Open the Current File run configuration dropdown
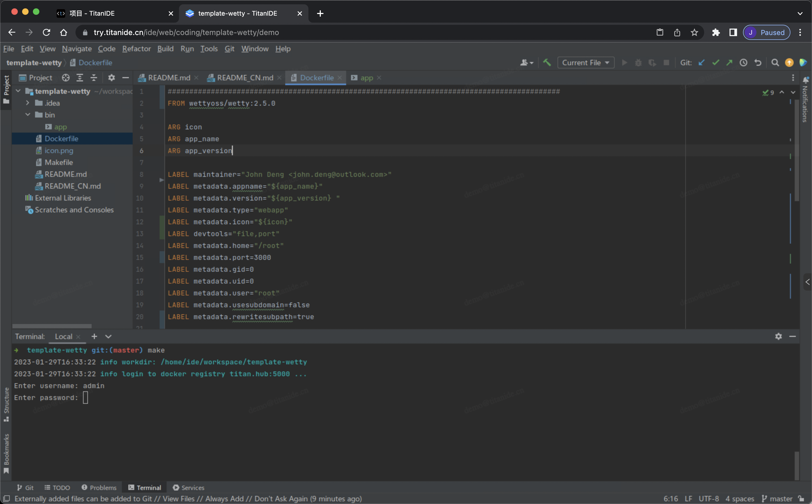 coord(585,63)
